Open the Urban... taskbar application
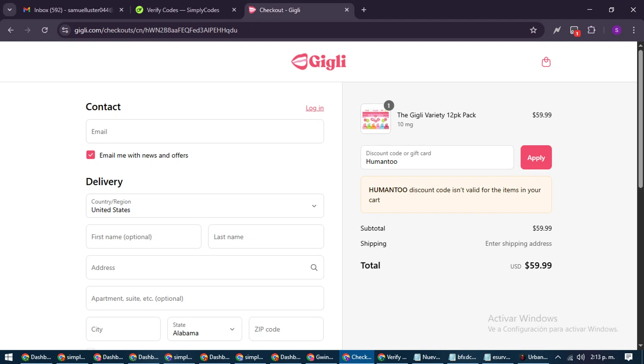This screenshot has width=644, height=364. [x=533, y=357]
